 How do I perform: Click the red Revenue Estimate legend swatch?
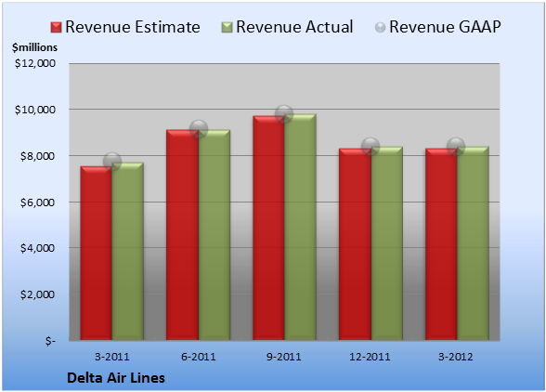(56, 28)
